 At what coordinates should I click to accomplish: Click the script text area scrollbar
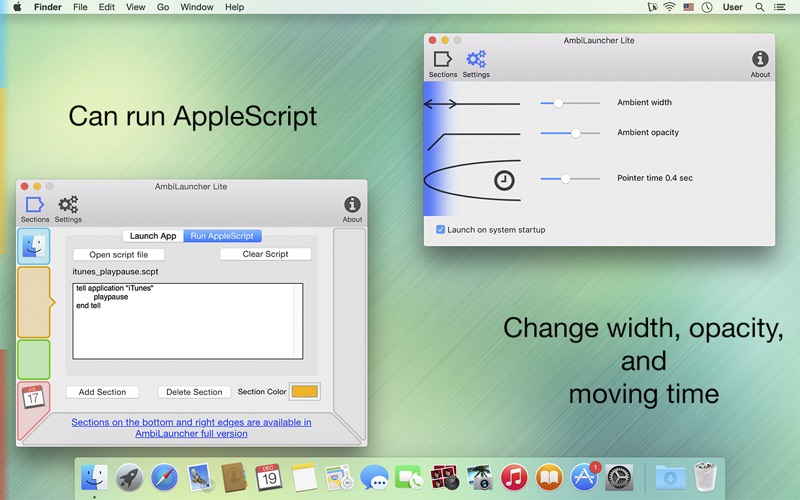[298, 321]
